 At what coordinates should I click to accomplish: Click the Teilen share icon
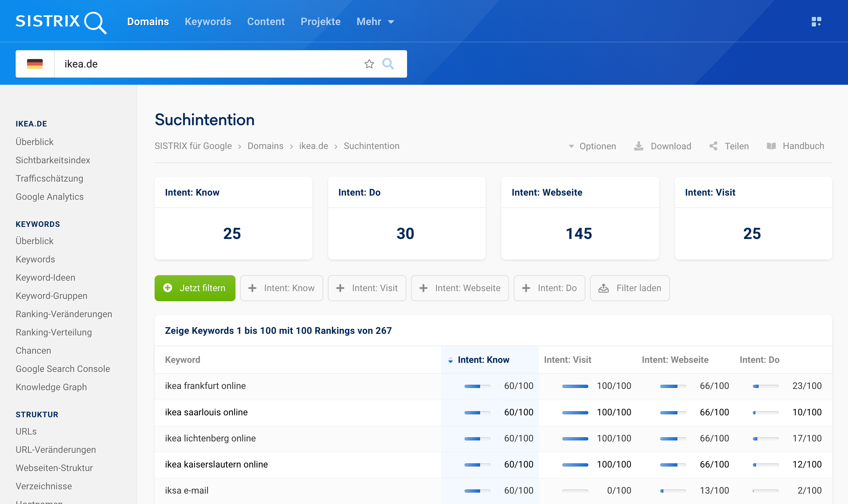pyautogui.click(x=713, y=146)
